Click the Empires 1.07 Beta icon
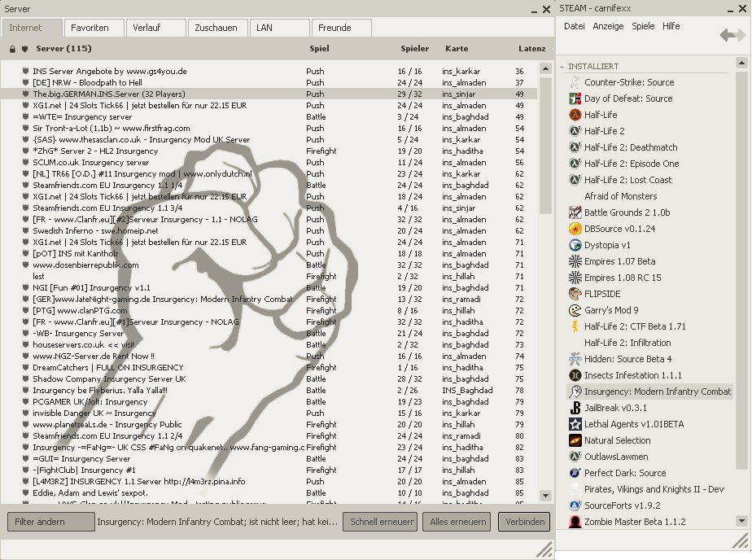The height and width of the screenshot is (560, 752). (x=575, y=261)
